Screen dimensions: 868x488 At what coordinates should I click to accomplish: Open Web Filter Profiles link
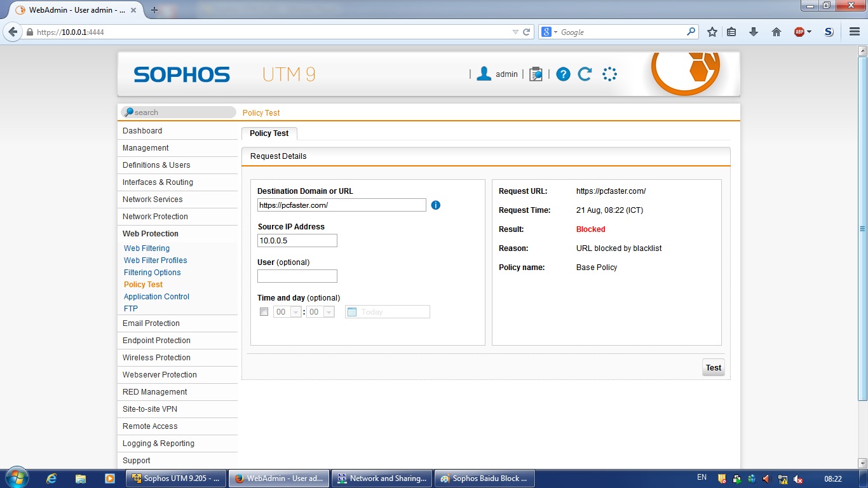pyautogui.click(x=156, y=261)
